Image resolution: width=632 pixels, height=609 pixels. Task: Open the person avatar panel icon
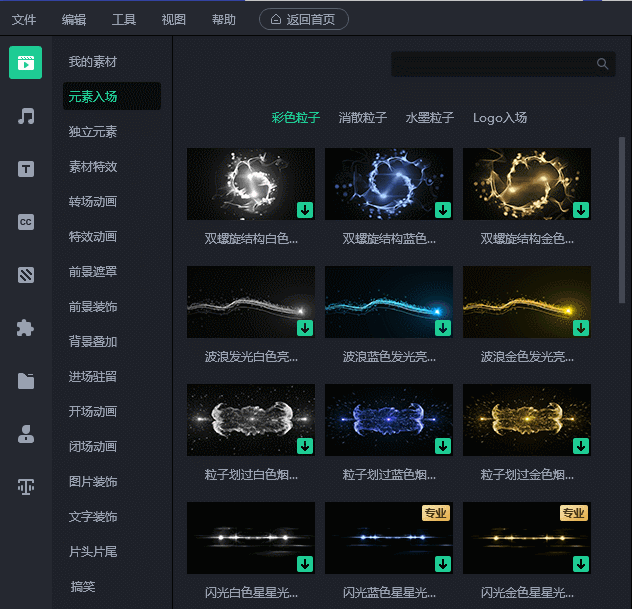point(26,434)
